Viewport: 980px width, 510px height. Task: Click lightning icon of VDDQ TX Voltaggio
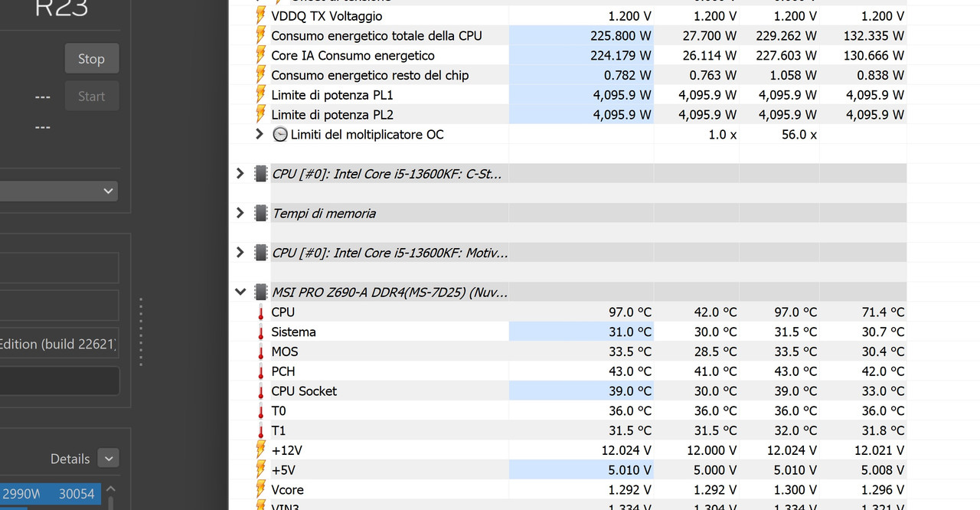(260, 15)
